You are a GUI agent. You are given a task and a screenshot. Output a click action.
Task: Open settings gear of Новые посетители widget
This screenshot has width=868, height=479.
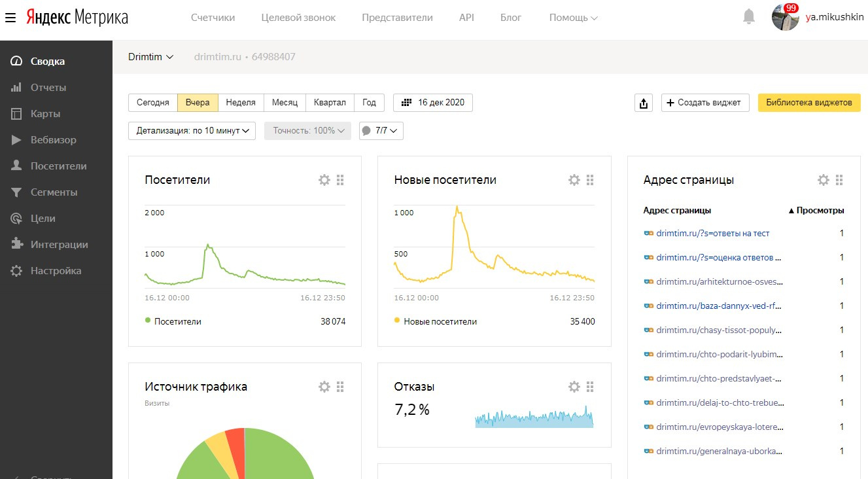click(574, 180)
